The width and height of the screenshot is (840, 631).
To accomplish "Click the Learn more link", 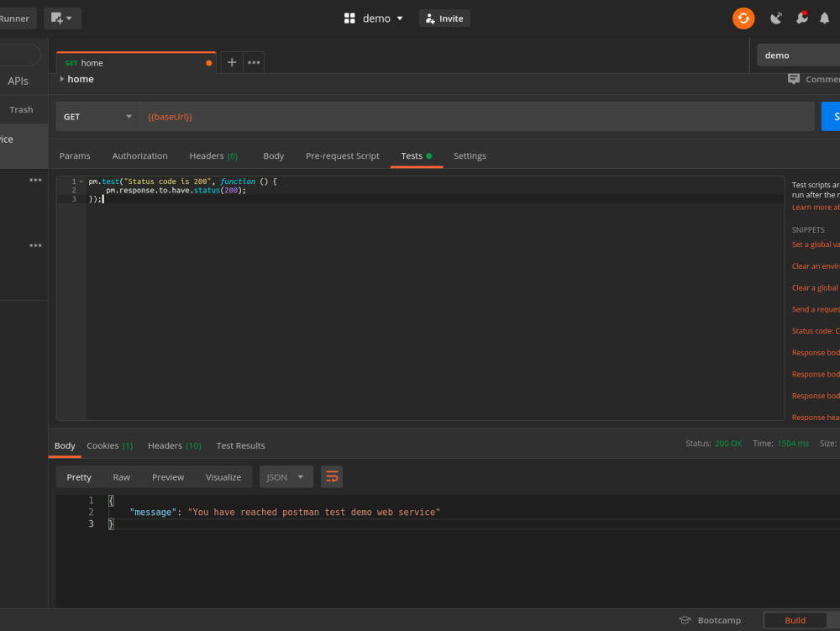I will pyautogui.click(x=816, y=207).
